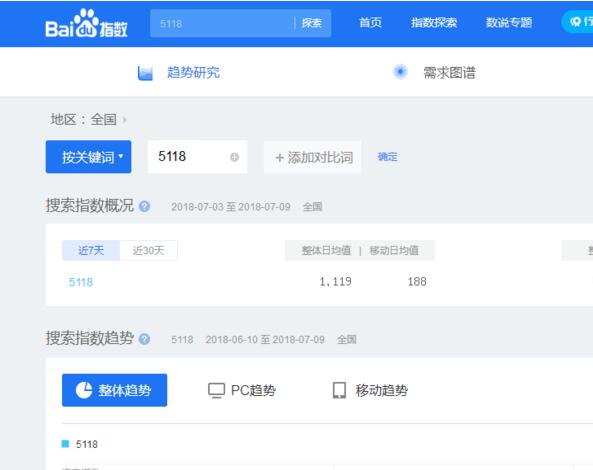Clear keyword 5118 with the circle icon
The height and width of the screenshot is (470, 593).
click(234, 157)
